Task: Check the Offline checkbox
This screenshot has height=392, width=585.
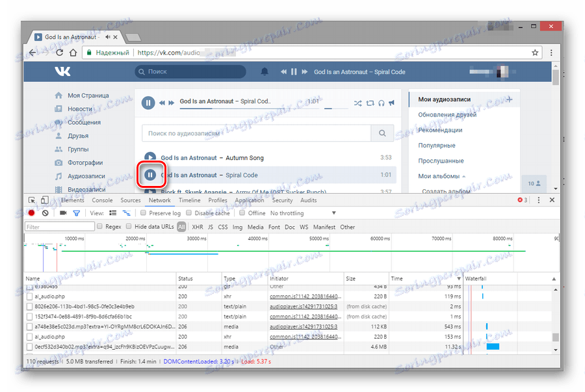Action: [x=242, y=213]
